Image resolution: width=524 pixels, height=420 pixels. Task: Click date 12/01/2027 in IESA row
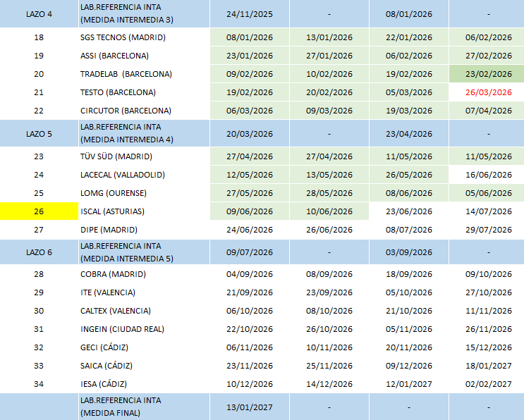[x=409, y=384]
